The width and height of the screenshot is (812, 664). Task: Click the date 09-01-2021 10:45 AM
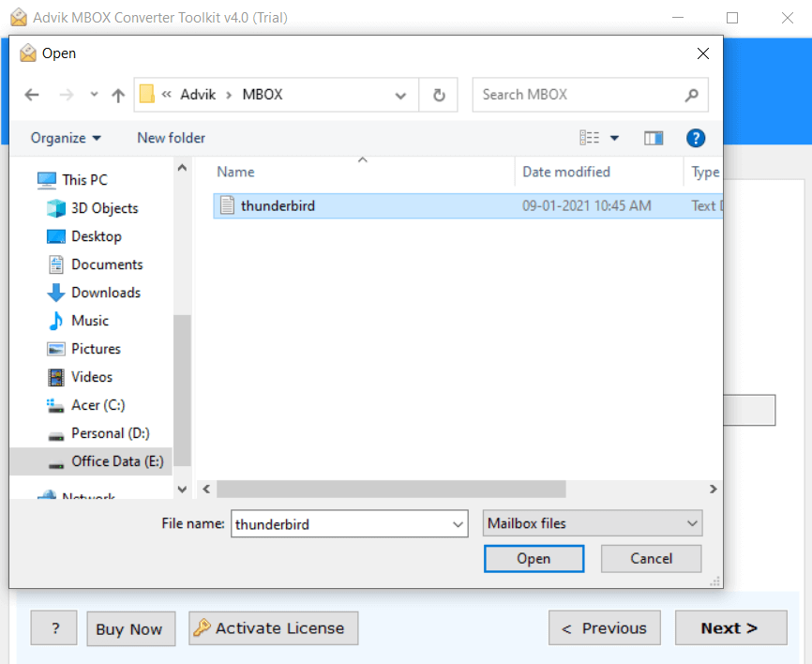point(586,206)
